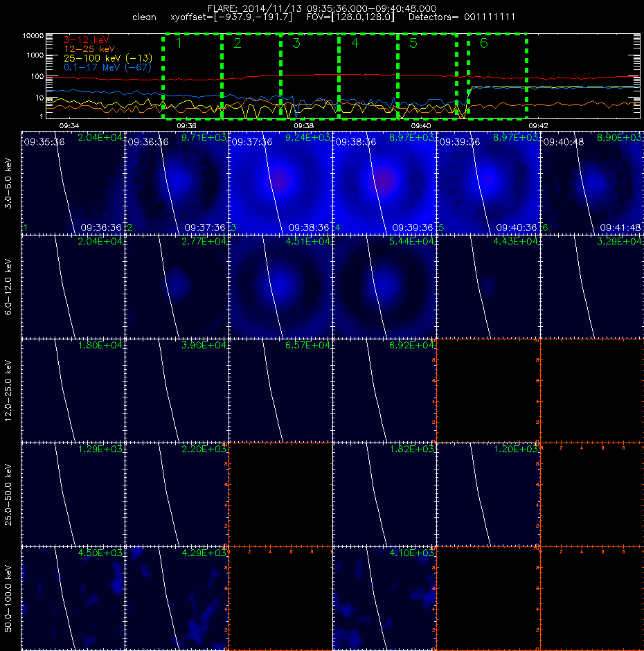
Task: Select the red '3-12 keV' legend entry
Action: (87, 40)
